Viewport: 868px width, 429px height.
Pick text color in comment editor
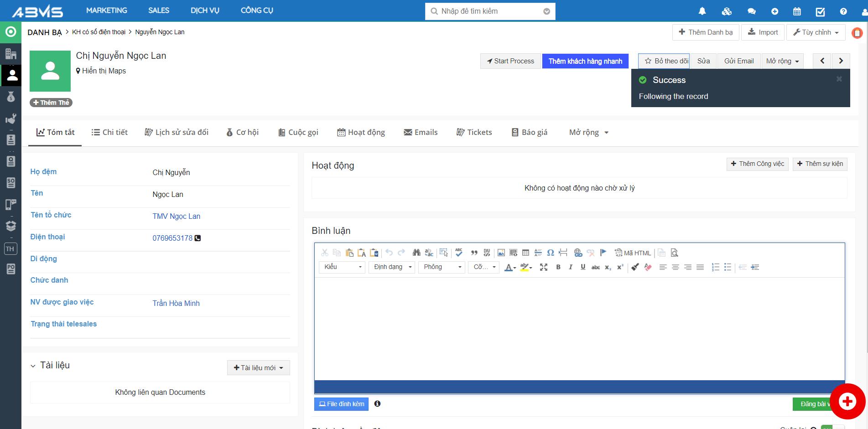(x=509, y=267)
